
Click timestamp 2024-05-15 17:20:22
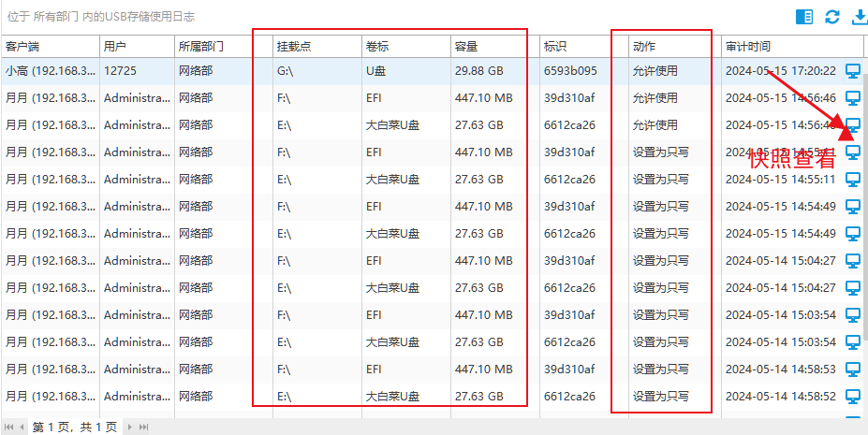tap(781, 71)
